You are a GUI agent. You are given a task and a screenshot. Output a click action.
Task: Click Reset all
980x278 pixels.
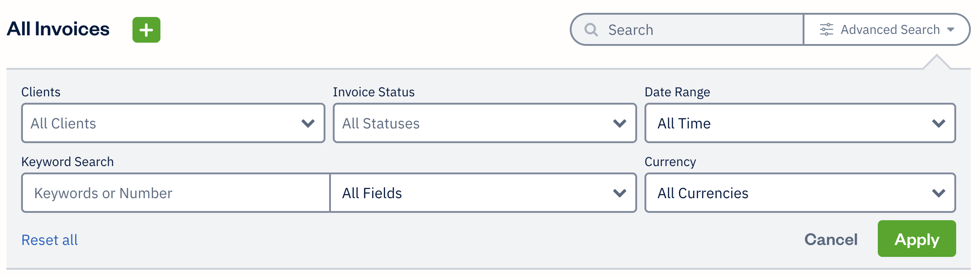tap(49, 239)
